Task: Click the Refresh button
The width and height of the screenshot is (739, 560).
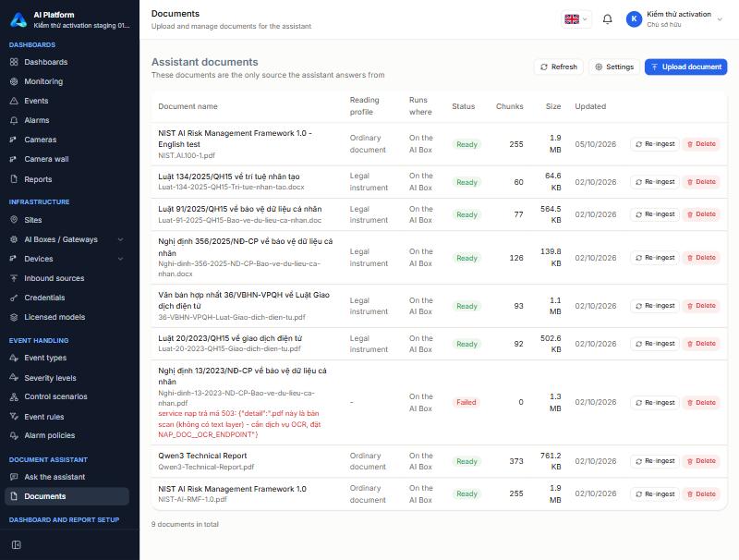Action: pyautogui.click(x=559, y=67)
